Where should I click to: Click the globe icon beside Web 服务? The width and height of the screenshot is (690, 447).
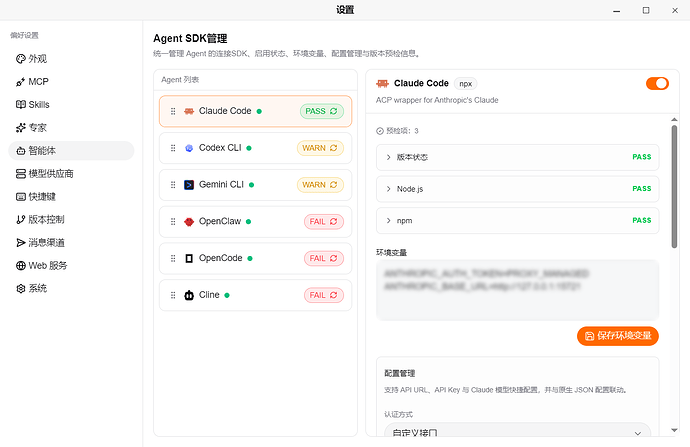tap(21, 266)
